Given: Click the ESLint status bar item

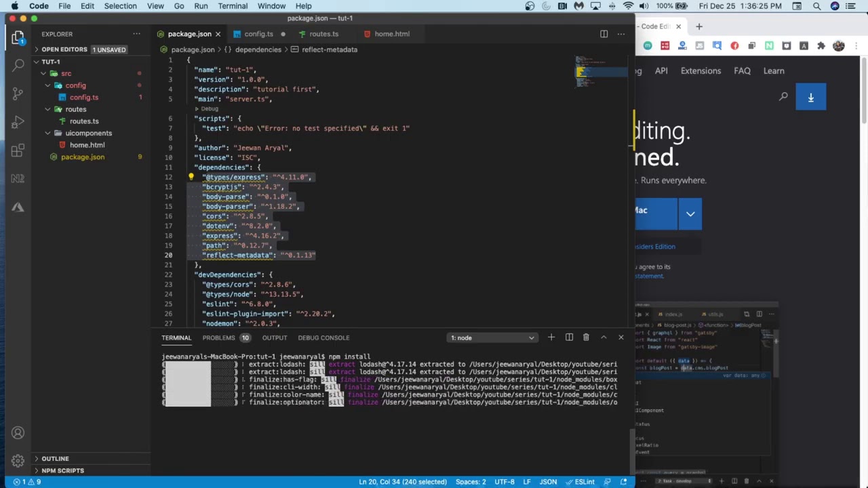Looking at the screenshot, I should pyautogui.click(x=580, y=482).
